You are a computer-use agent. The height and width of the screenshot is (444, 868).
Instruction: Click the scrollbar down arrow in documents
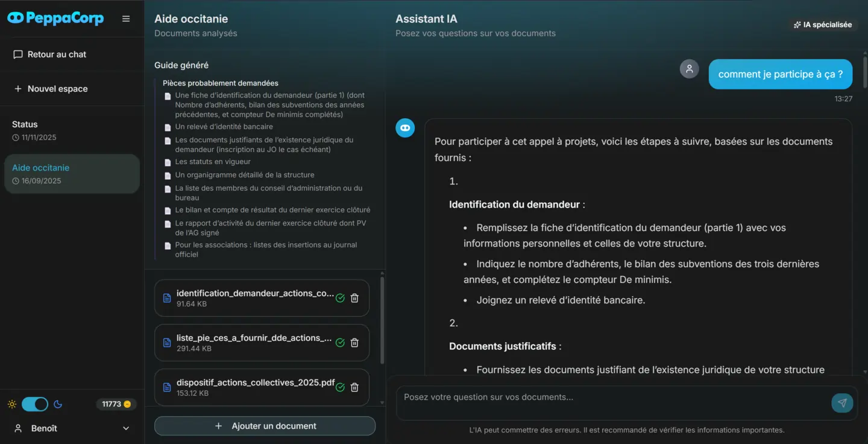(382, 402)
